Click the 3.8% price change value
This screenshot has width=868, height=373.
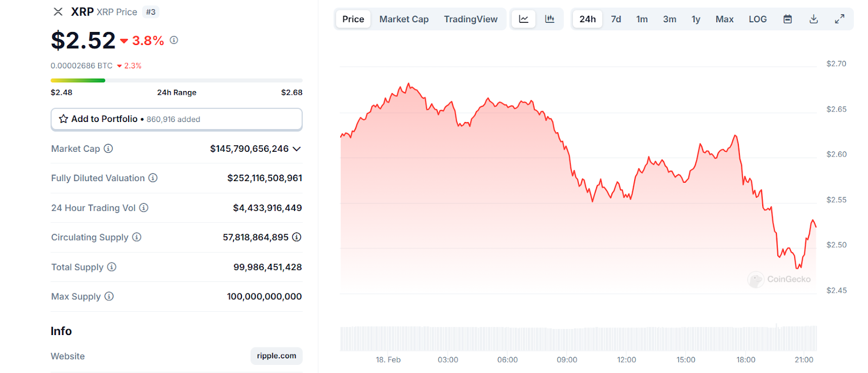(148, 41)
